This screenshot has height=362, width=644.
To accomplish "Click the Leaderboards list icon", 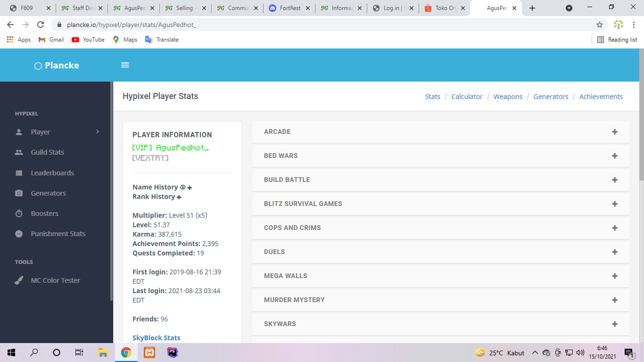I will (19, 173).
